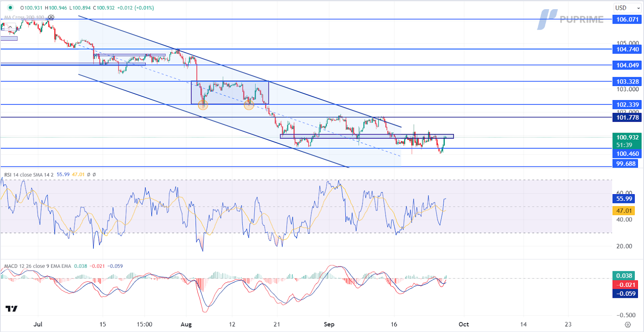The width and height of the screenshot is (644, 332).
Task: Click the 100.460 price level label
Action: pyautogui.click(x=627, y=154)
